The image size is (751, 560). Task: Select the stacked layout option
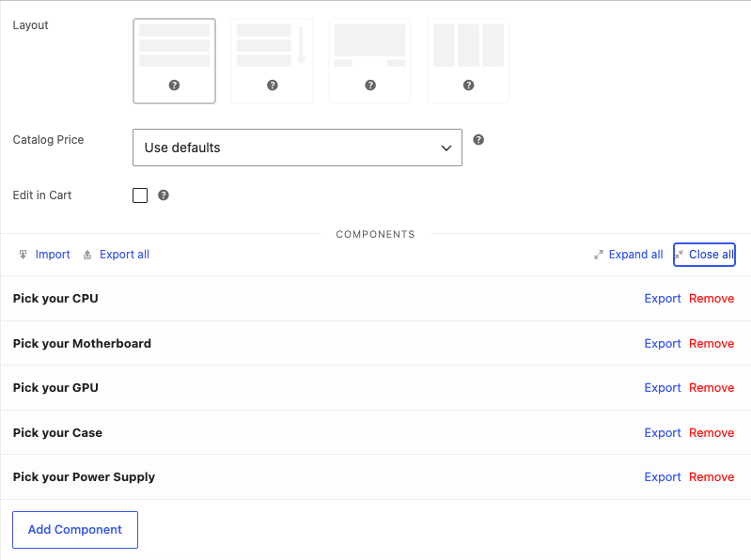174,61
